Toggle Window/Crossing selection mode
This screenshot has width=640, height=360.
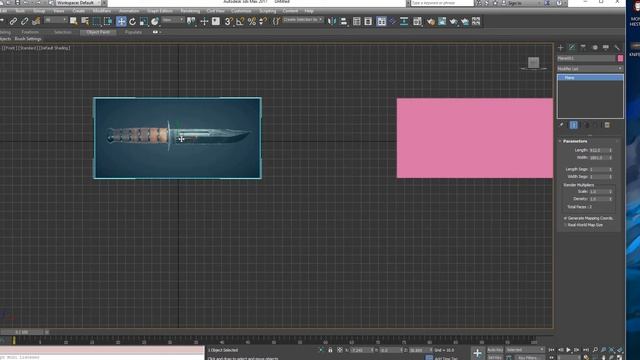[108, 21]
